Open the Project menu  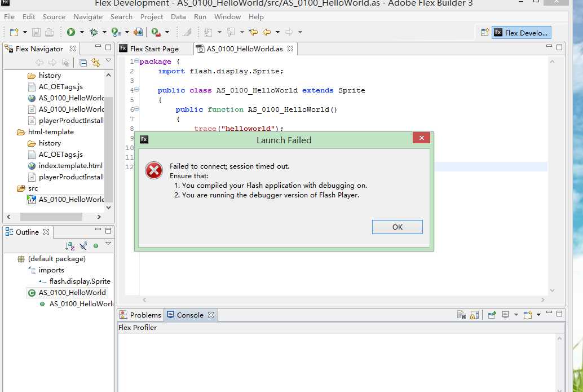coord(152,17)
